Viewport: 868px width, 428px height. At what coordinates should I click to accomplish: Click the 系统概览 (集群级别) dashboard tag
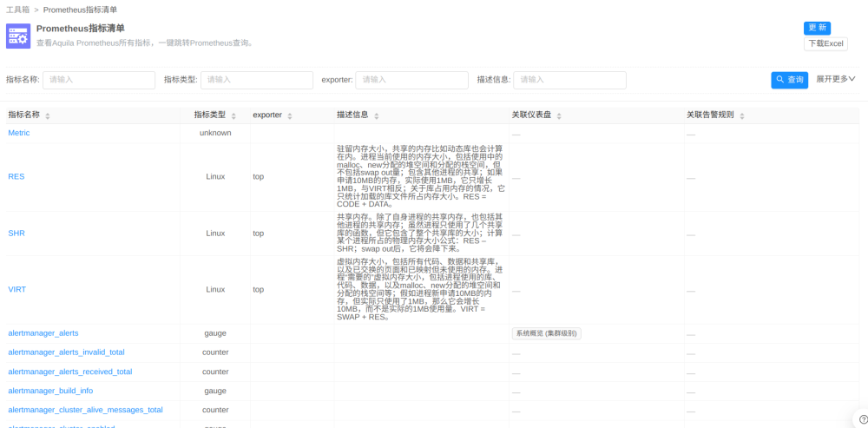pyautogui.click(x=546, y=333)
